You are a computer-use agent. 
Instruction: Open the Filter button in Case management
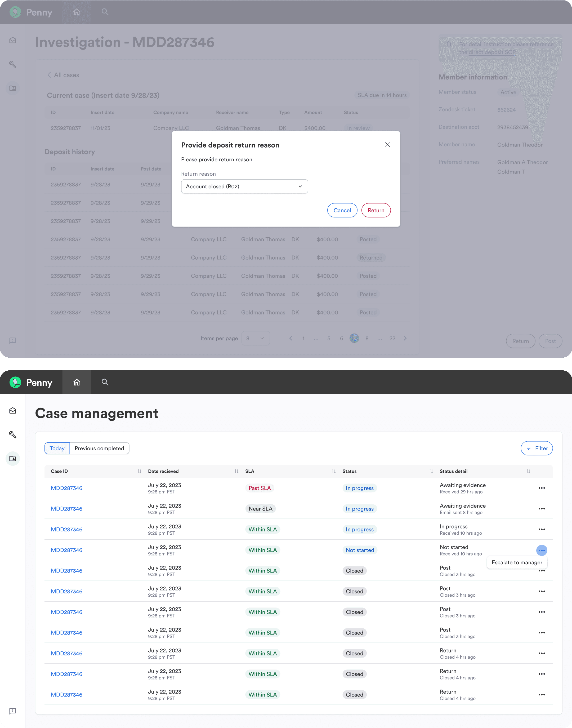[x=537, y=448]
